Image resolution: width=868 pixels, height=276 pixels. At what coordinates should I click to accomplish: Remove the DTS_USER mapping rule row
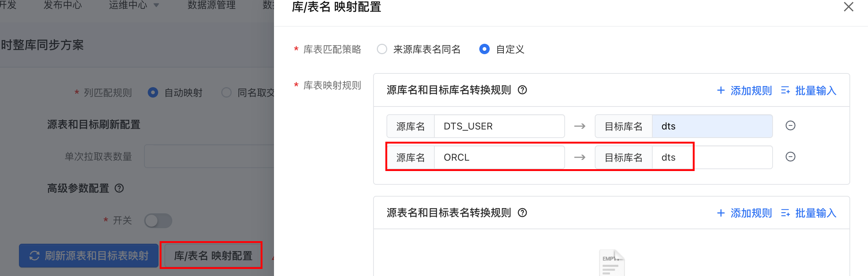pyautogui.click(x=790, y=126)
